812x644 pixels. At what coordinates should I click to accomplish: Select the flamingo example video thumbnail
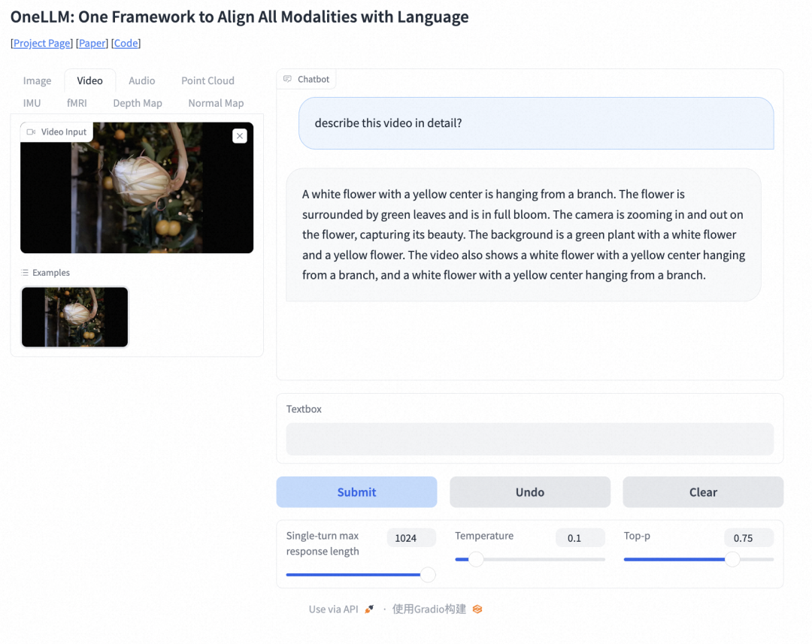[74, 317]
